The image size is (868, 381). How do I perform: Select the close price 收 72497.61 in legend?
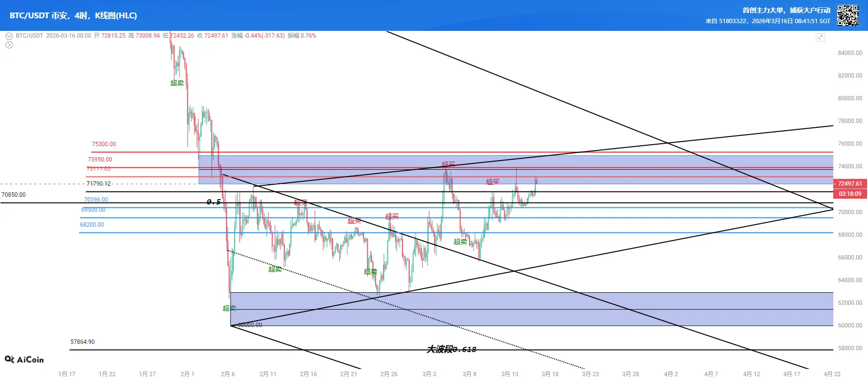pyautogui.click(x=213, y=36)
